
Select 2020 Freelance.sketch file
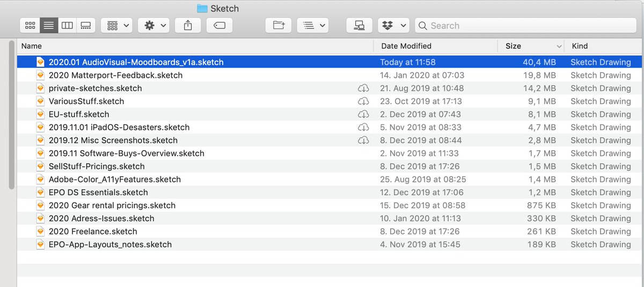coord(331,231)
